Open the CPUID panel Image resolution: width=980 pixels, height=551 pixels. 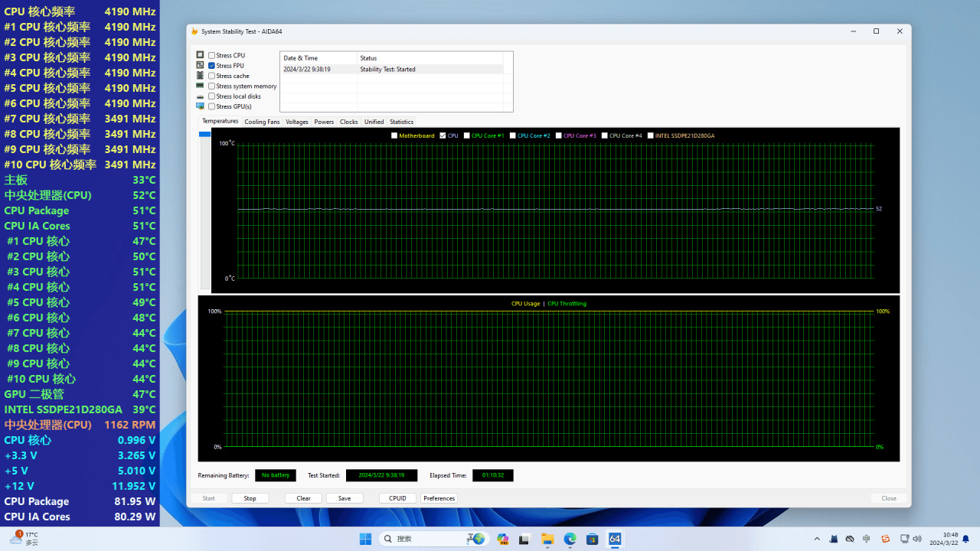pyautogui.click(x=398, y=498)
